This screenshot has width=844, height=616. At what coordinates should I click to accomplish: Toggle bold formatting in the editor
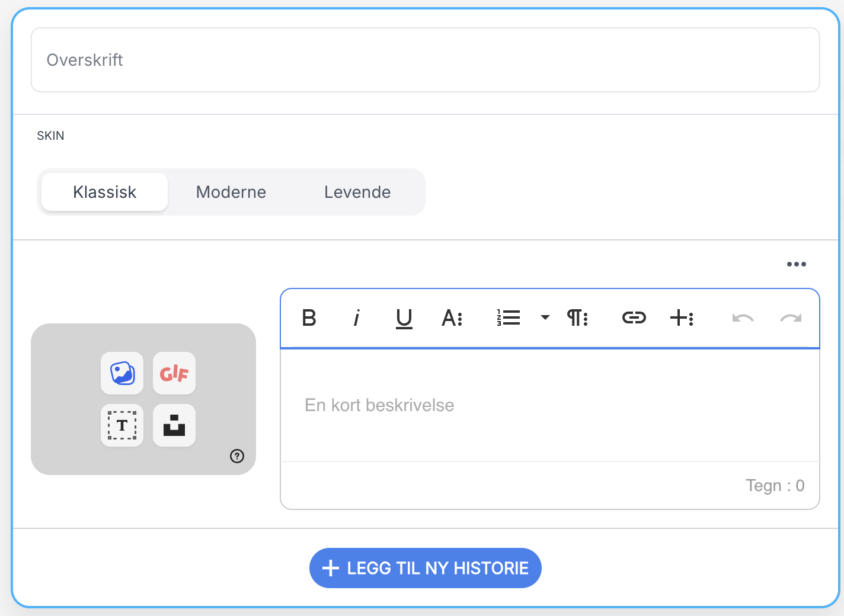309,318
